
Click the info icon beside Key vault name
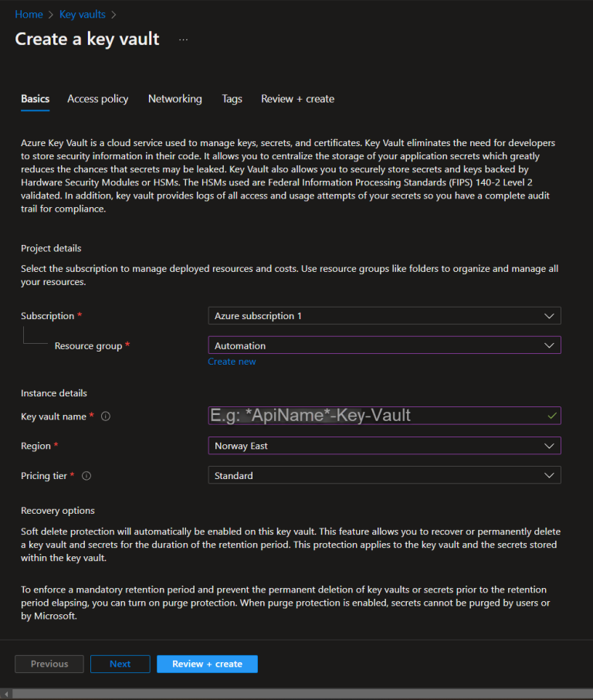107,416
